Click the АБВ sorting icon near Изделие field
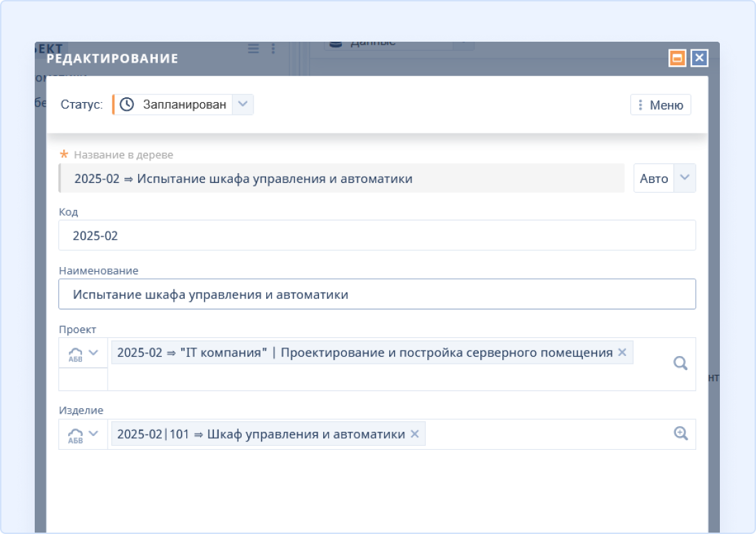This screenshot has width=756, height=534. coord(76,433)
